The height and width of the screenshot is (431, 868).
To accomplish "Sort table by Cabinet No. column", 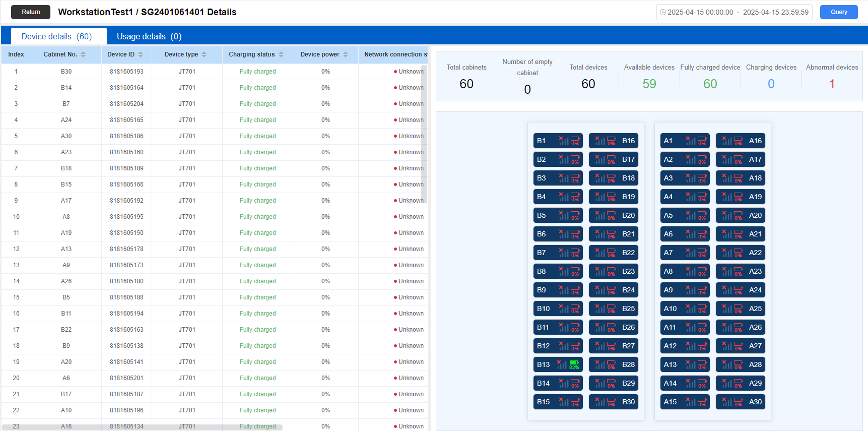I will click(83, 54).
